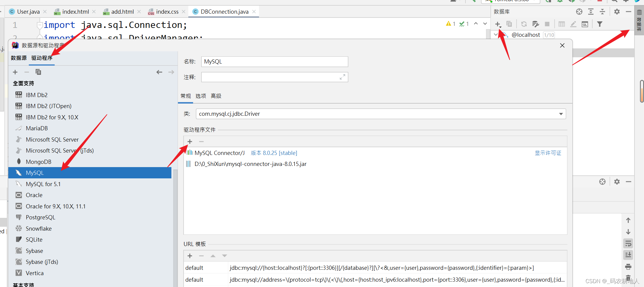Switch to index.css editor tab
The image size is (644, 287).
(167, 12)
